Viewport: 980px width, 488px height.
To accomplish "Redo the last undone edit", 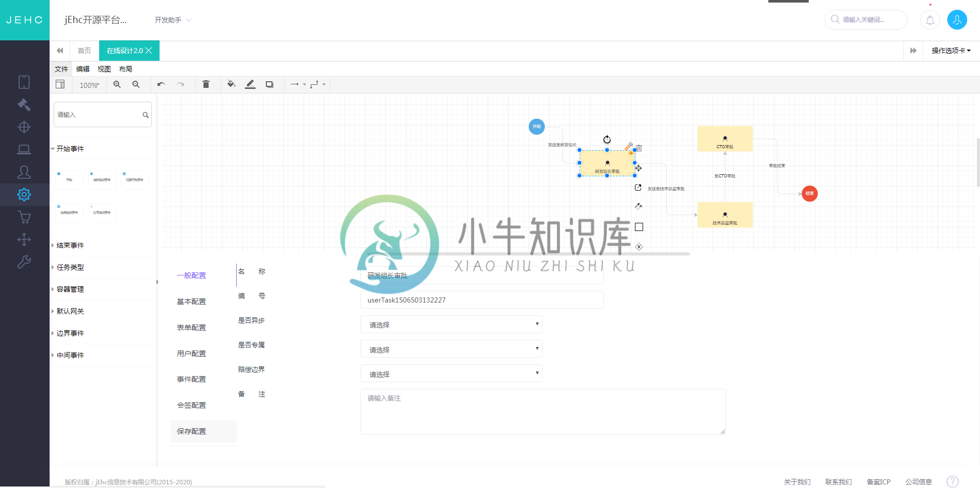I will pyautogui.click(x=180, y=84).
